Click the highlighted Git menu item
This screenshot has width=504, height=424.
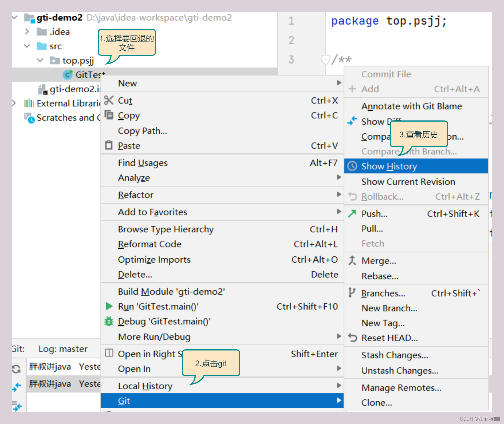[222, 401]
